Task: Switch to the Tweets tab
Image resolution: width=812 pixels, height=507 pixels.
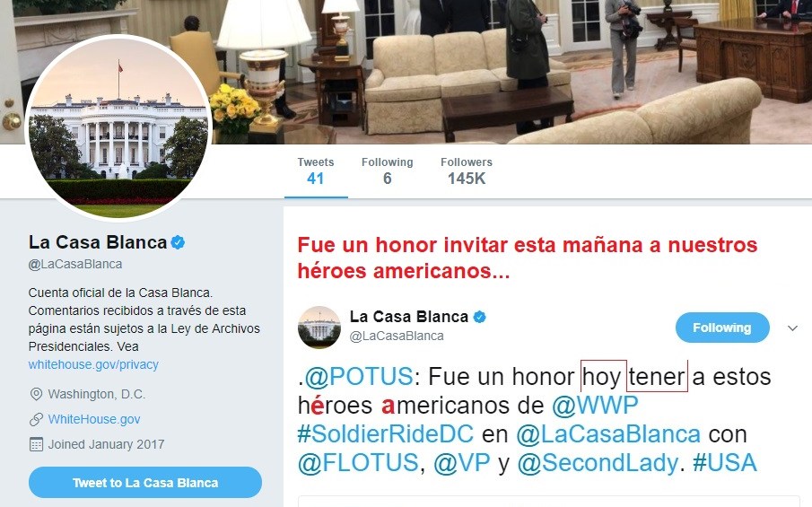Action: (x=315, y=170)
